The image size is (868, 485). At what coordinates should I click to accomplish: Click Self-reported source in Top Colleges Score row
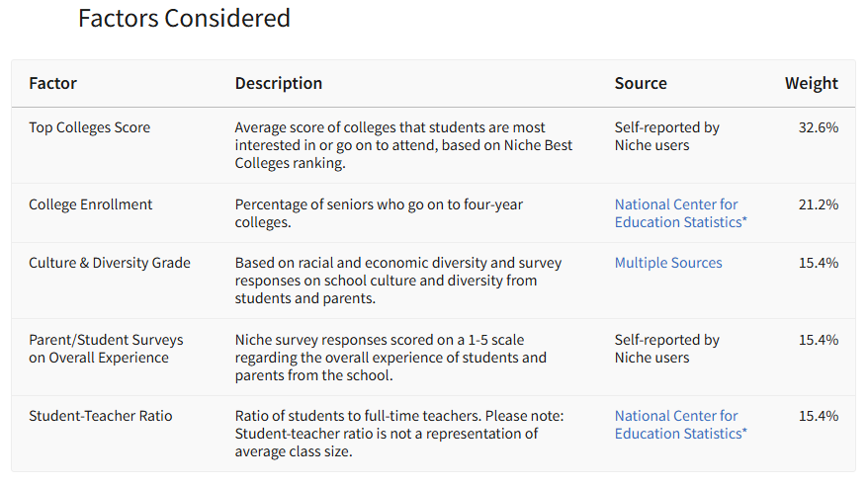point(667,136)
